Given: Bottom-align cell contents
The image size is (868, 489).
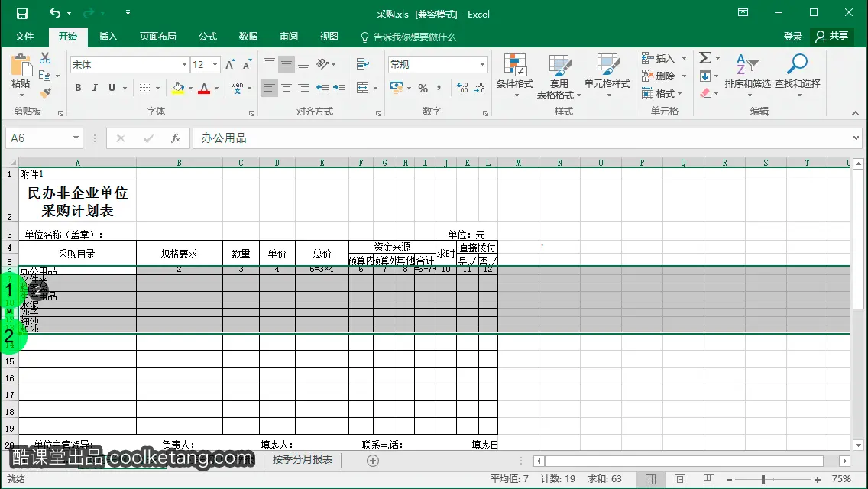Looking at the screenshot, I should point(303,66).
